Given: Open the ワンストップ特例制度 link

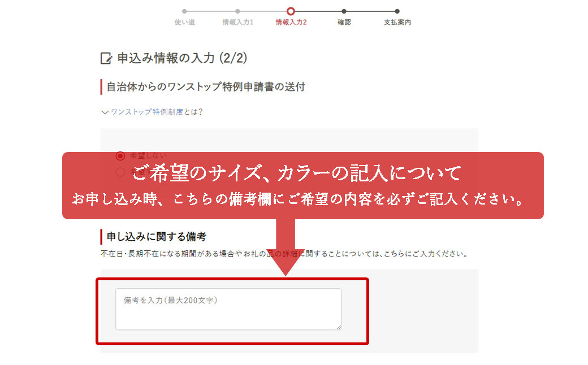Looking at the screenshot, I should 147,112.
